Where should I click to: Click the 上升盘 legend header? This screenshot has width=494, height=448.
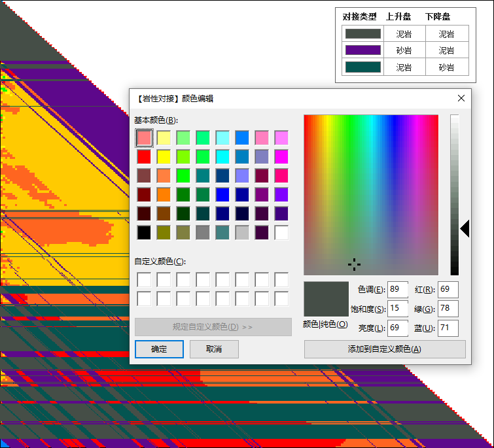coord(398,17)
